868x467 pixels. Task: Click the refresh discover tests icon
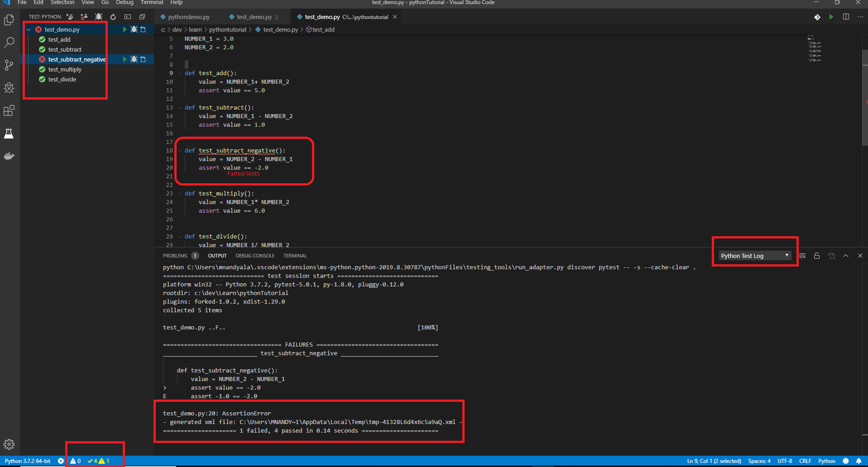(x=113, y=17)
